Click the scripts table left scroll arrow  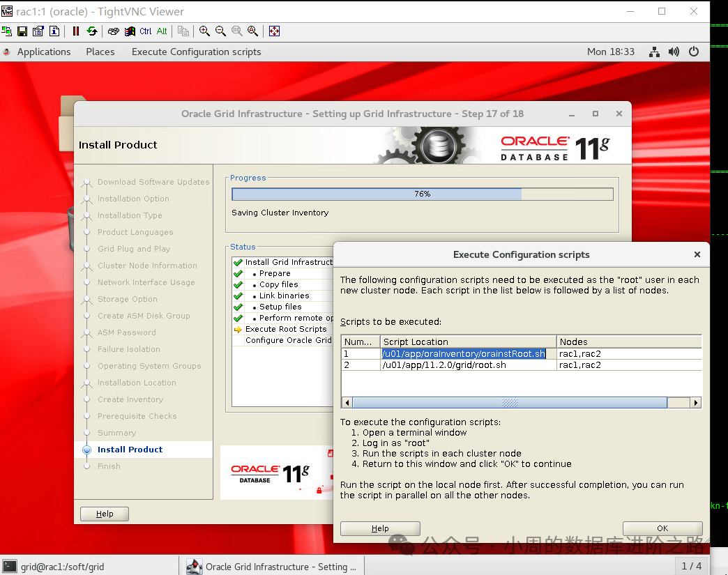tap(347, 402)
